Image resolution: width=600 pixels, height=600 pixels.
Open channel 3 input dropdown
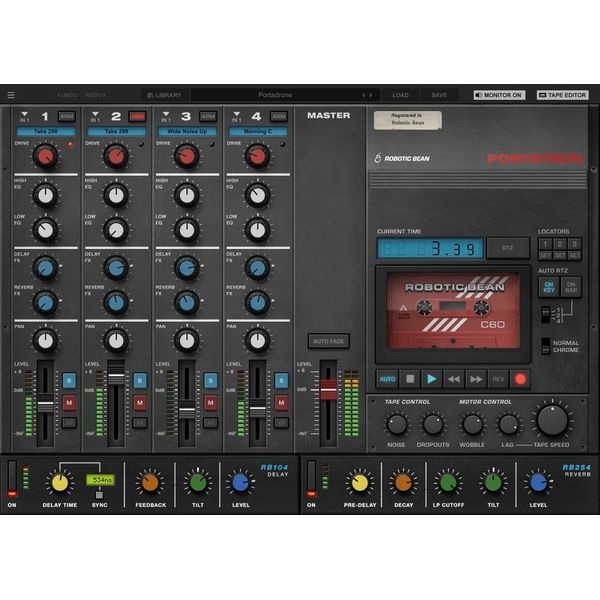[166, 116]
